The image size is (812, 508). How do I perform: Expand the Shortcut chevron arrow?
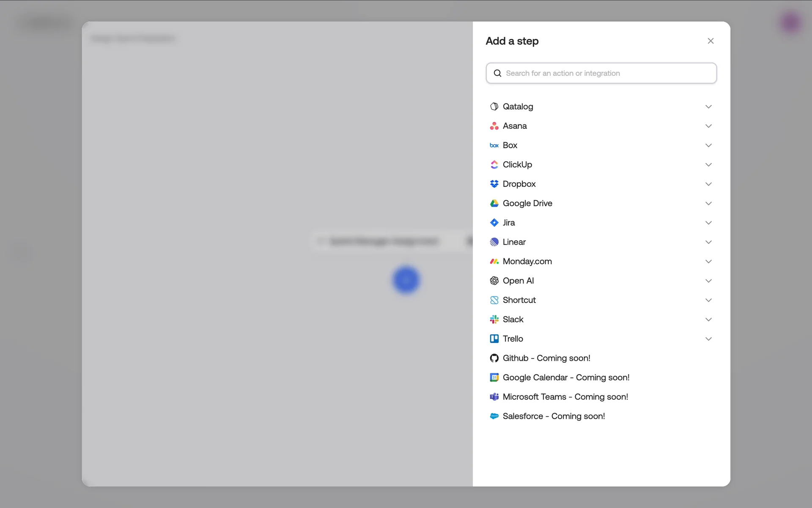click(x=708, y=300)
